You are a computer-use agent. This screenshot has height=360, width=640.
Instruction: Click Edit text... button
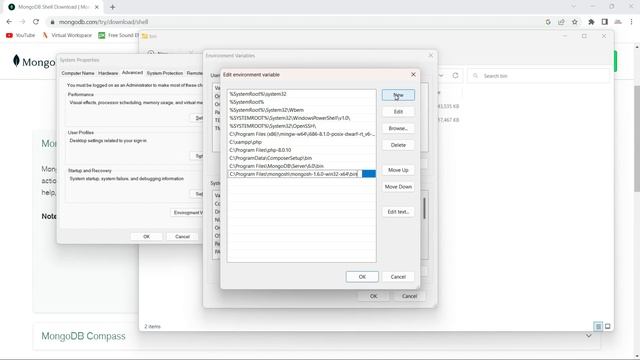point(398,212)
